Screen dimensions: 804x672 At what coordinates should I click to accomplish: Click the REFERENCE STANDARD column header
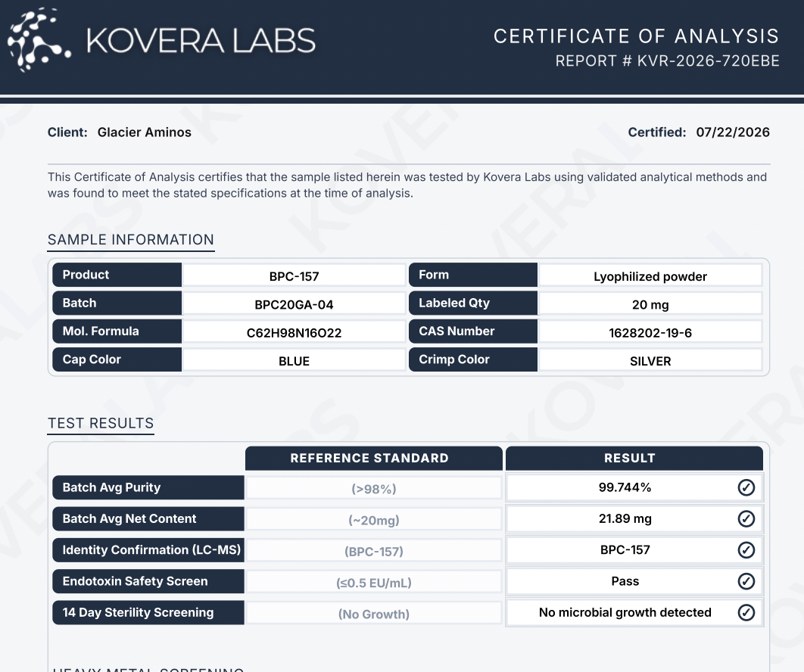click(x=374, y=459)
